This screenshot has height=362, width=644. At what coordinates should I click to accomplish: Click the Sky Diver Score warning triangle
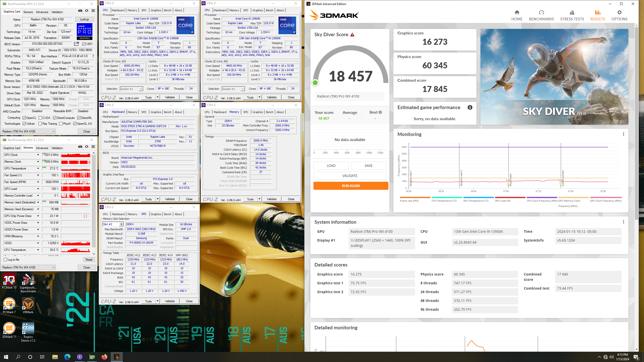(x=352, y=35)
